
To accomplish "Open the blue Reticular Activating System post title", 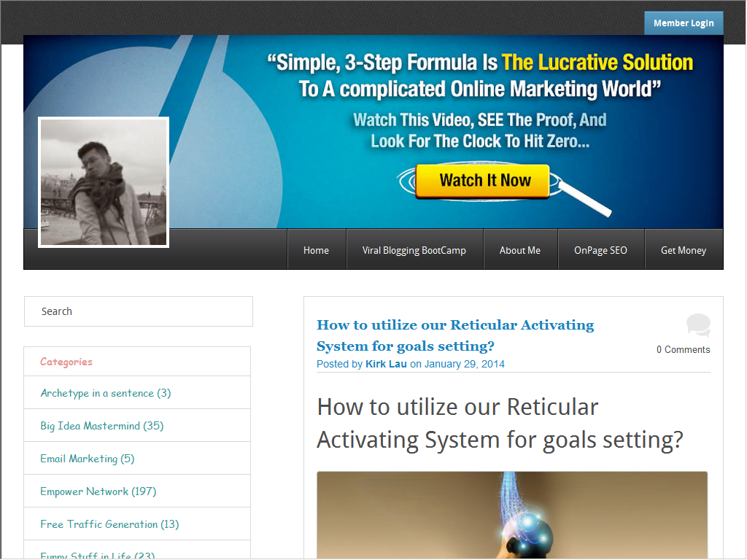I will click(455, 335).
